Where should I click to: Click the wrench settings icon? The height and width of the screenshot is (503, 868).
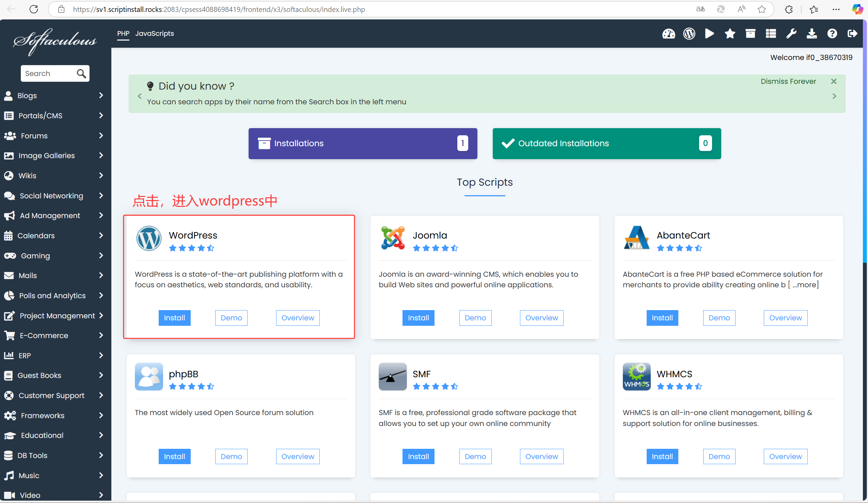pyautogui.click(x=791, y=33)
